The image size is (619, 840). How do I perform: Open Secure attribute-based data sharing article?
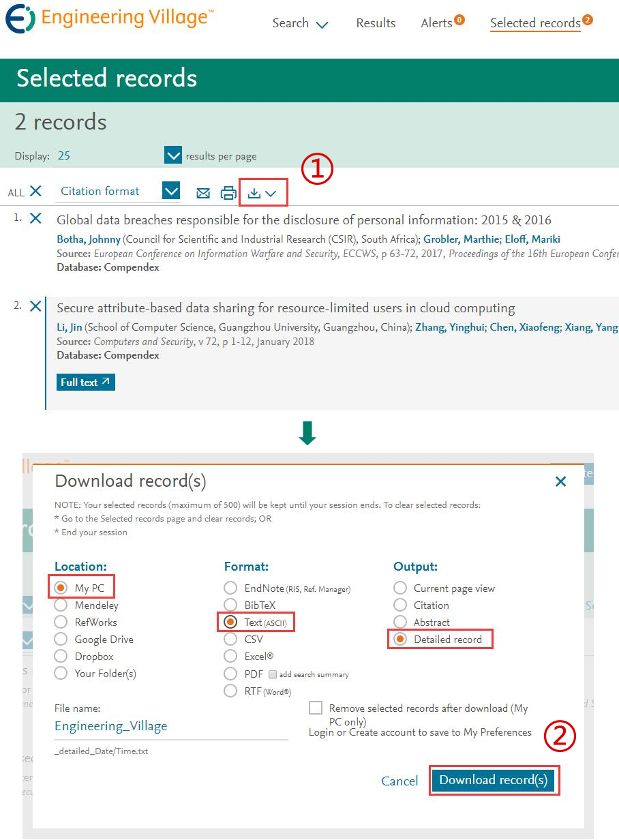[x=286, y=307]
